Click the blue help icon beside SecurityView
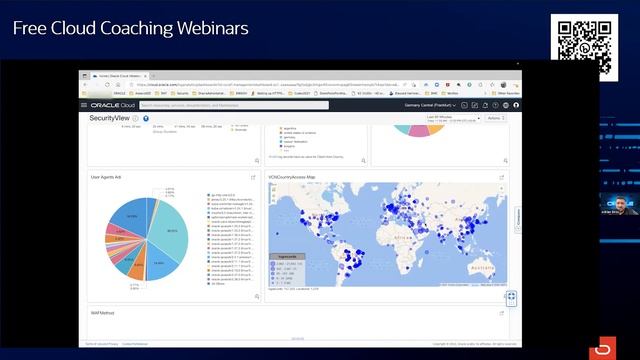This screenshot has height=360, width=640. 146,118
